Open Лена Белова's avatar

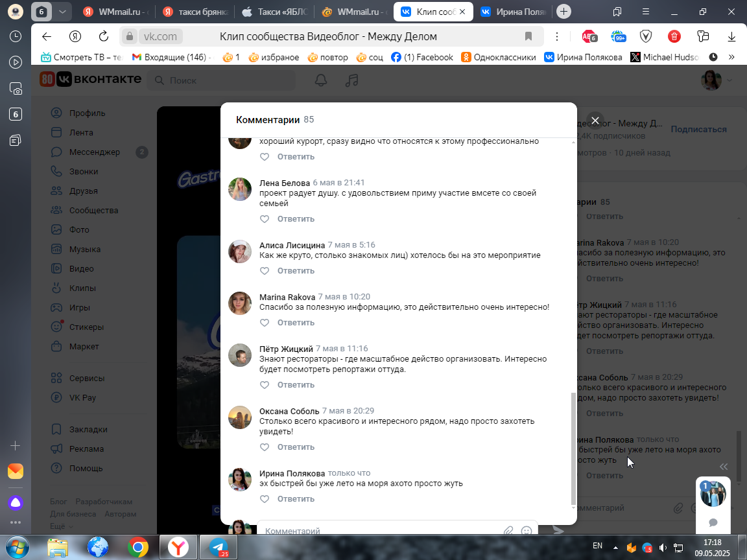[240, 189]
